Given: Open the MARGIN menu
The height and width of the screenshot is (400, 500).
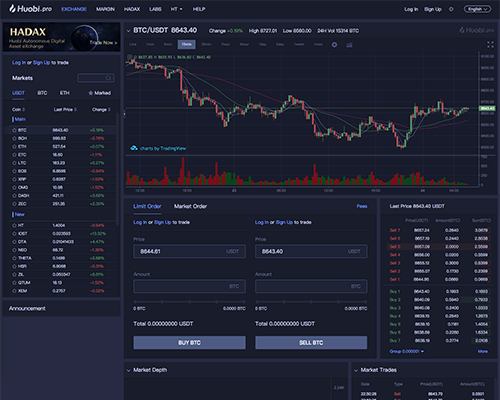Looking at the screenshot, I should pos(105,9).
